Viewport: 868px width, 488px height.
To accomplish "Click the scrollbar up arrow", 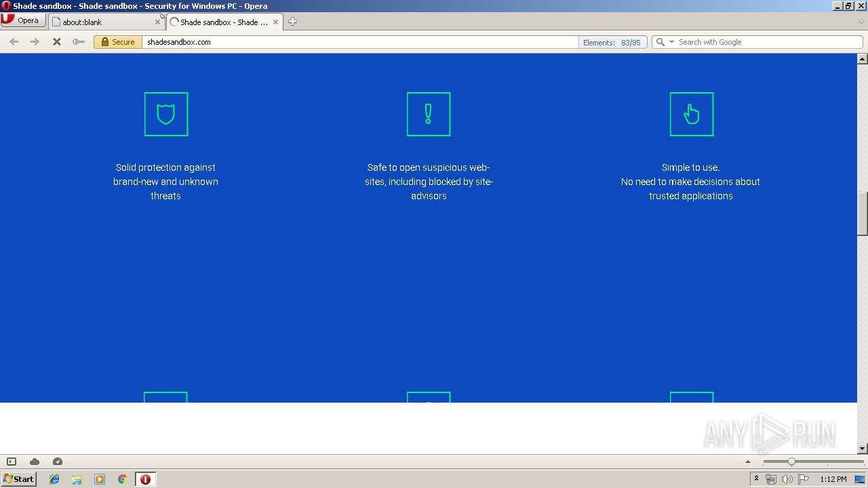I will [x=863, y=58].
